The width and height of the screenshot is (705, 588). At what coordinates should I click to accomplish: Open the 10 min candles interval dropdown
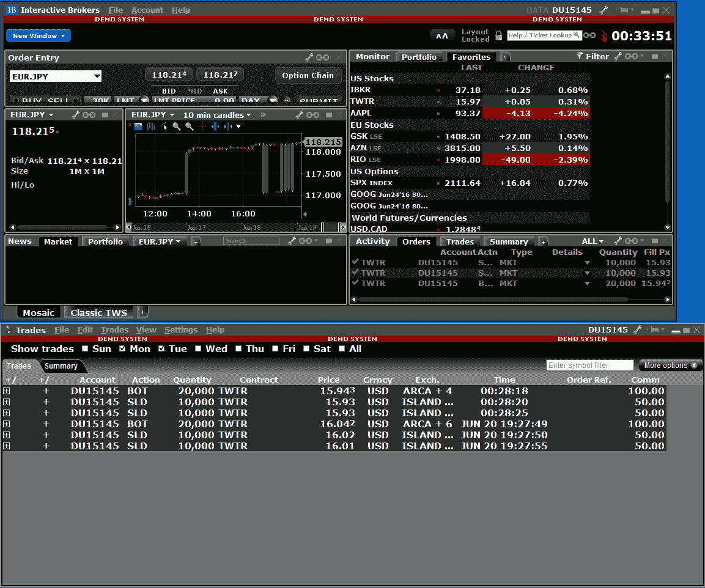[x=217, y=115]
